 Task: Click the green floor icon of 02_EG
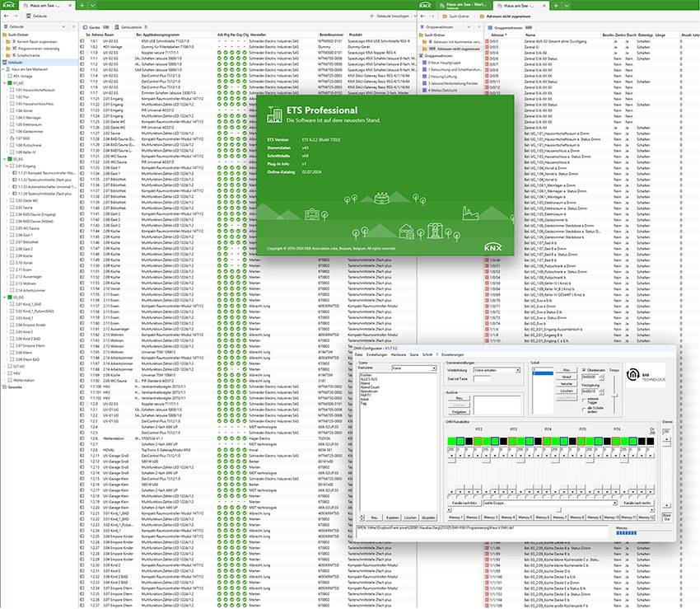coord(10,159)
